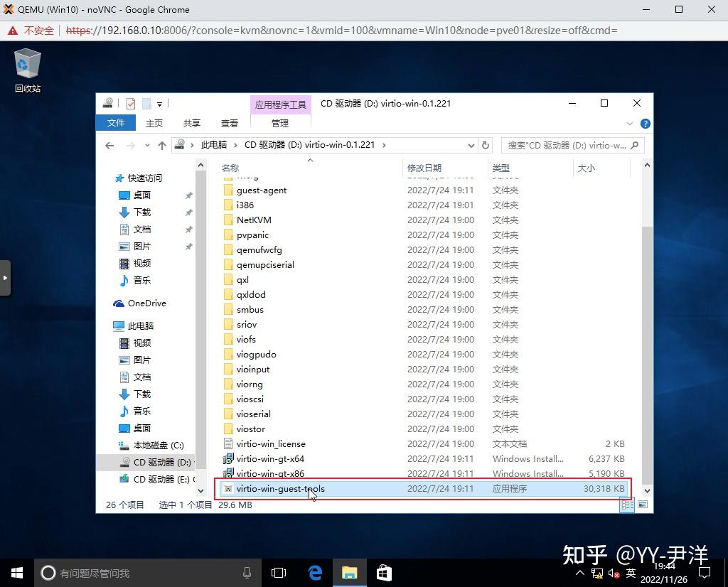Switch to the 查看 ribbon tab
The height and width of the screenshot is (587, 728).
click(x=230, y=123)
